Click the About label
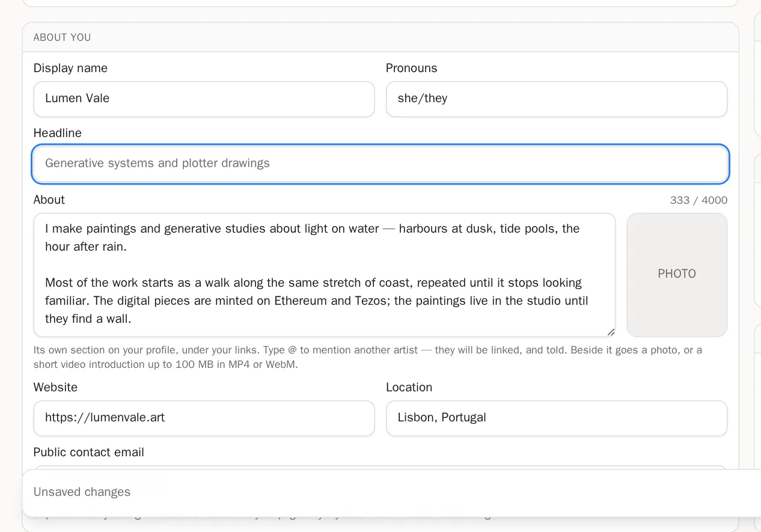This screenshot has width=761, height=532. [x=49, y=200]
